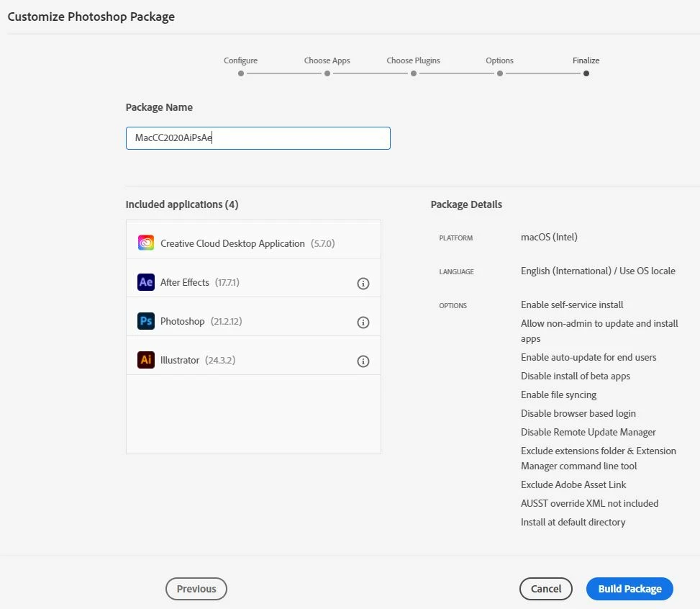
Task: Click the Options step dot
Action: click(499, 73)
